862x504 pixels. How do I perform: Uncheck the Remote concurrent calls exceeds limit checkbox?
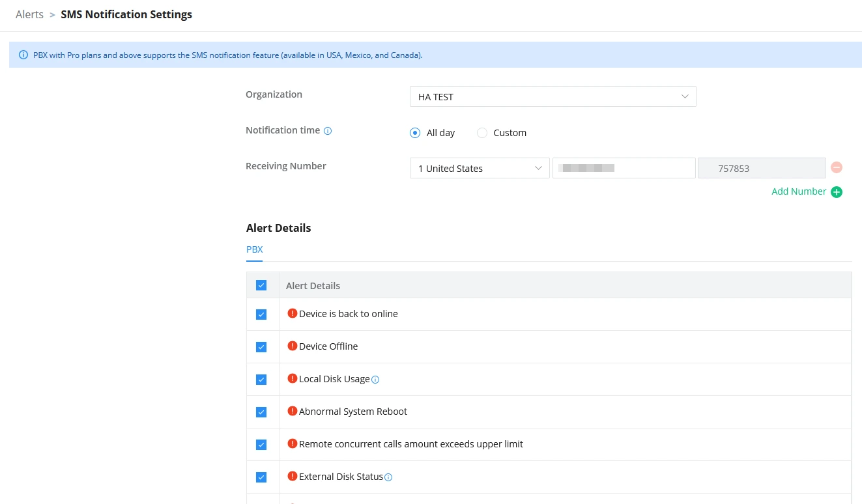(261, 445)
